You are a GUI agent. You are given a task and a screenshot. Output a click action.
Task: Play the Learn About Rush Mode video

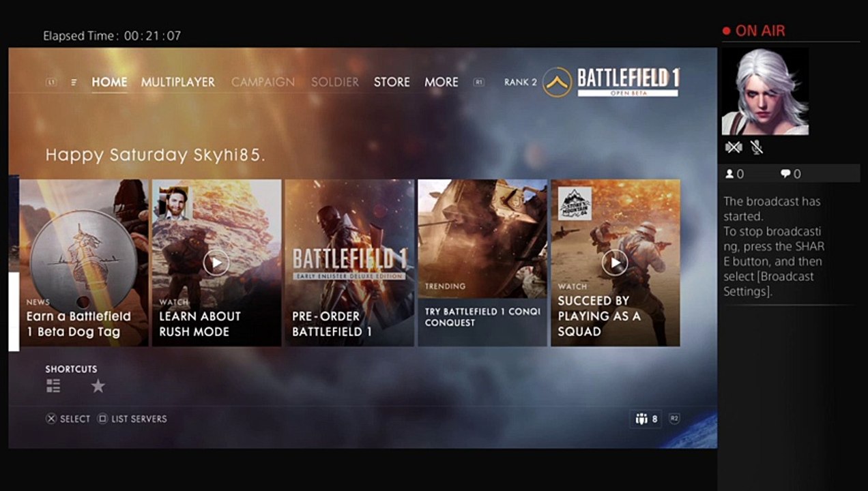click(x=216, y=263)
